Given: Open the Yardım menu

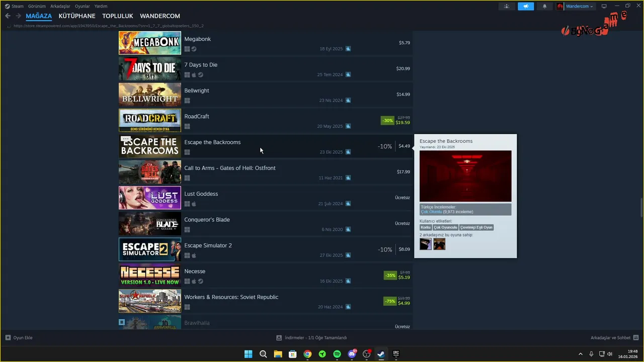Looking at the screenshot, I should [101, 6].
